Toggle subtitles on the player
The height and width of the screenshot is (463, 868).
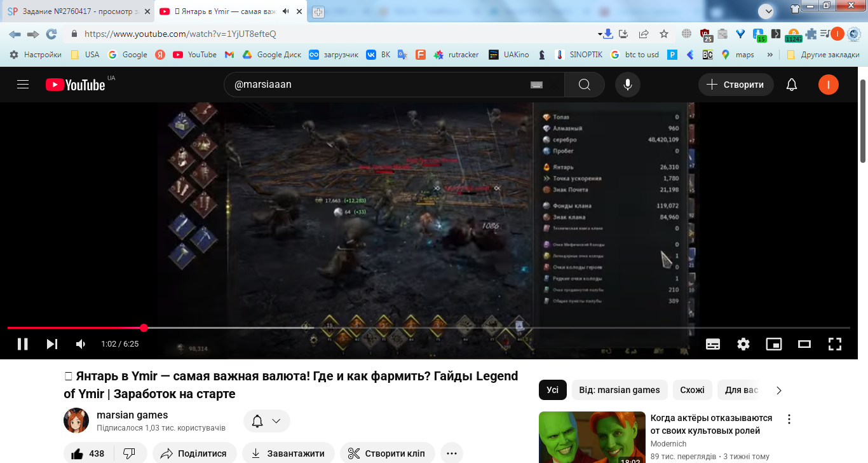pos(713,344)
